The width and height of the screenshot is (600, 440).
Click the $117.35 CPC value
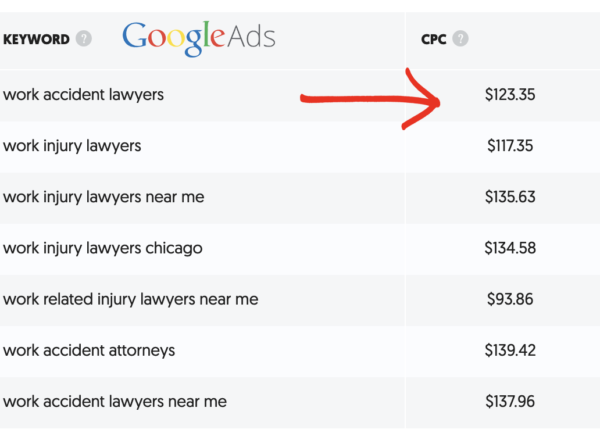coord(510,146)
